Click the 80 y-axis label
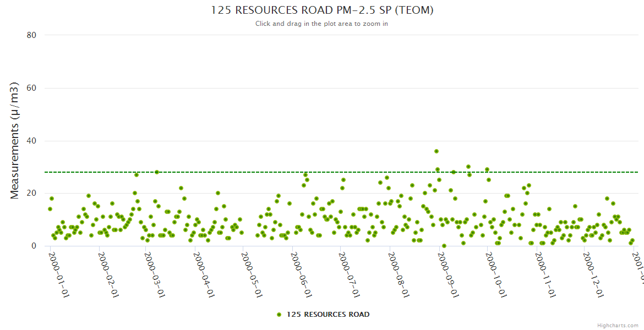Screen dimensions: 644x330 click(31, 35)
